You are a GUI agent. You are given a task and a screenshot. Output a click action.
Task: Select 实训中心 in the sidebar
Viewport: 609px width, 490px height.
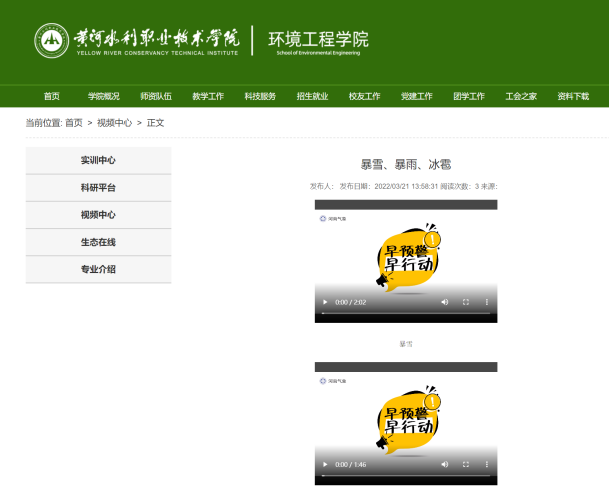[x=98, y=160]
